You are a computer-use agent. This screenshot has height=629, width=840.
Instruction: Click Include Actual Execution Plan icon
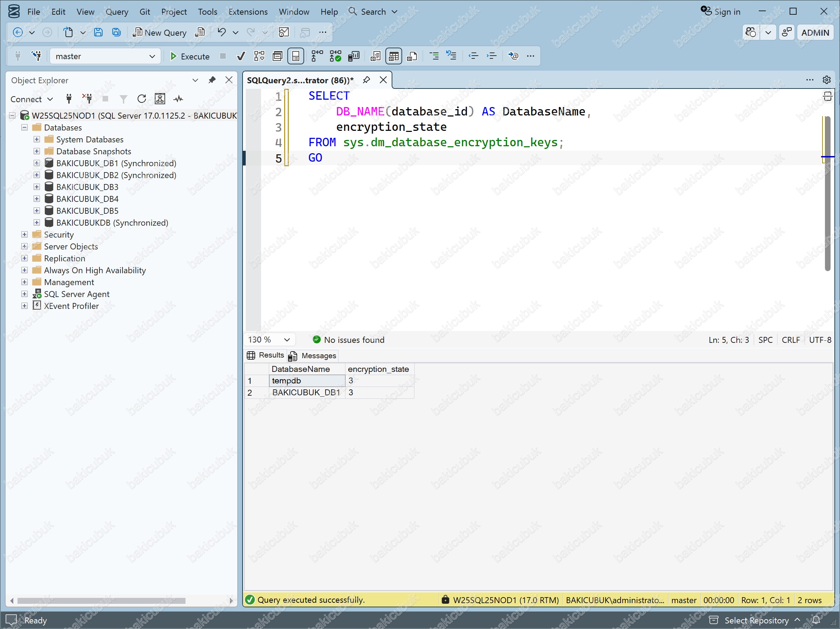(317, 57)
